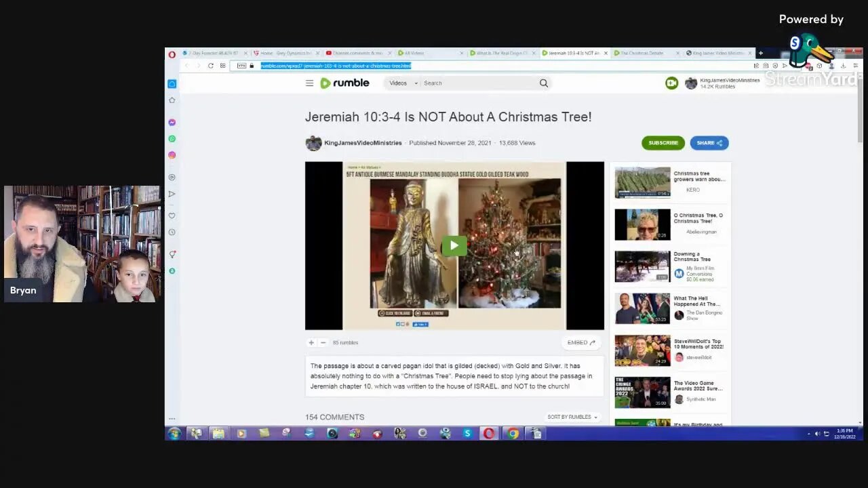Open the Videos search-type dropdown
Image resolution: width=868 pixels, height=488 pixels.
[x=403, y=83]
